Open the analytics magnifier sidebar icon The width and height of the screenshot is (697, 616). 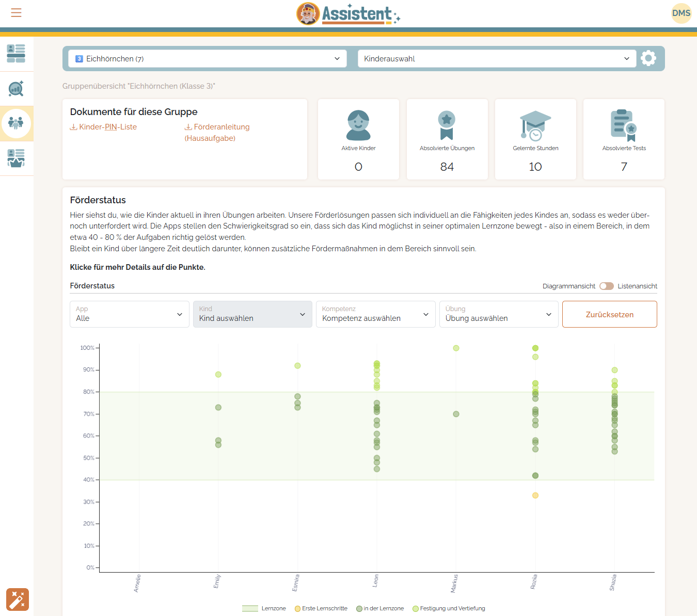coord(16,89)
